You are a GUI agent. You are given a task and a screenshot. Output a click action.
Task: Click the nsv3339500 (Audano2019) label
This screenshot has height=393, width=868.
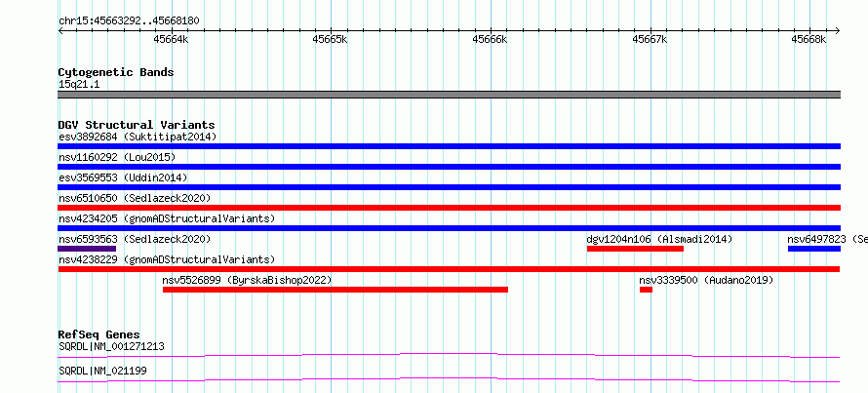(706, 280)
